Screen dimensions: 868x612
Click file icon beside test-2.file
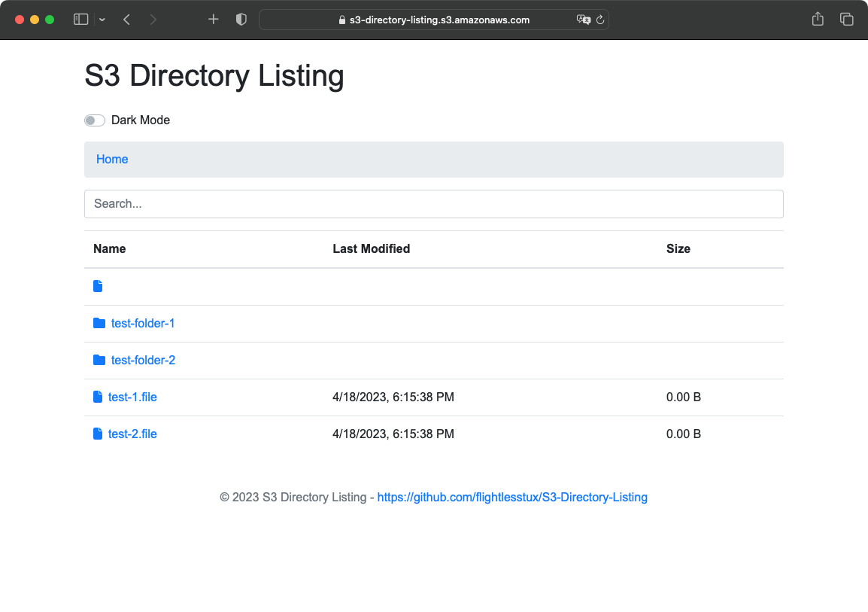coord(98,434)
